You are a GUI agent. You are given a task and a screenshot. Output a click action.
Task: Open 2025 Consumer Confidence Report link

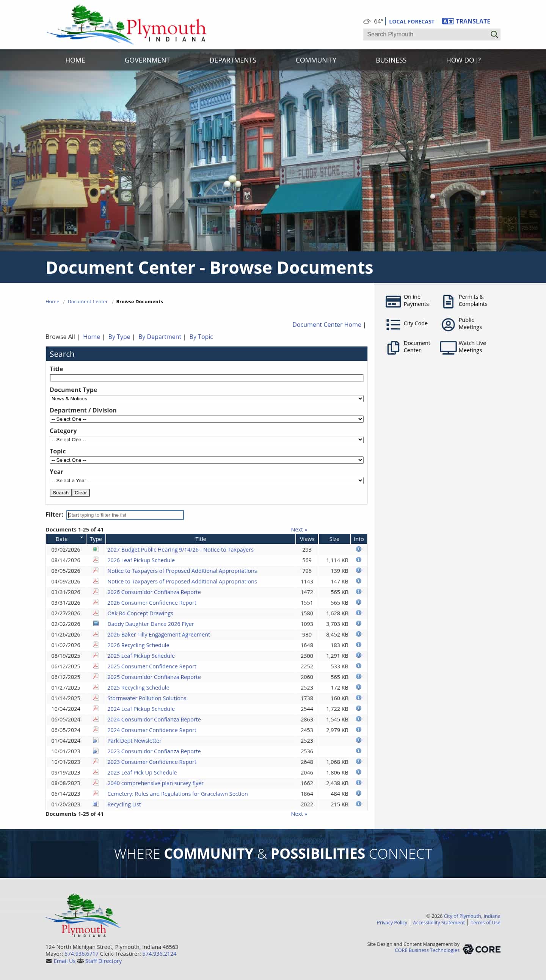[152, 666]
